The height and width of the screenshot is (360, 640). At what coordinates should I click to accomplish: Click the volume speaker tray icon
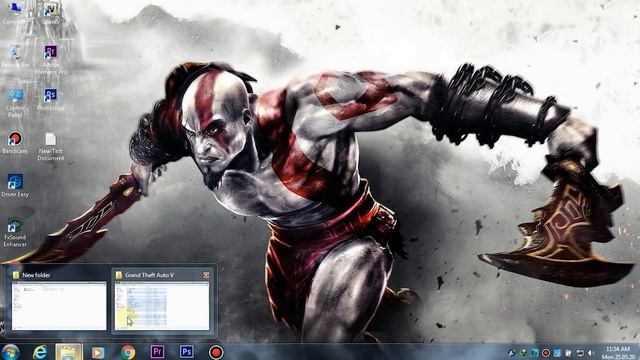(x=591, y=353)
